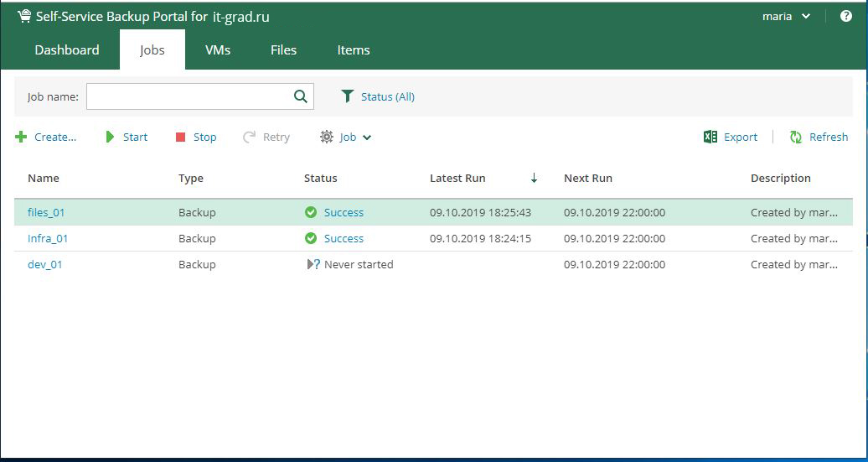This screenshot has height=462, width=868.
Task: Click the Export Excel icon
Action: click(x=710, y=138)
